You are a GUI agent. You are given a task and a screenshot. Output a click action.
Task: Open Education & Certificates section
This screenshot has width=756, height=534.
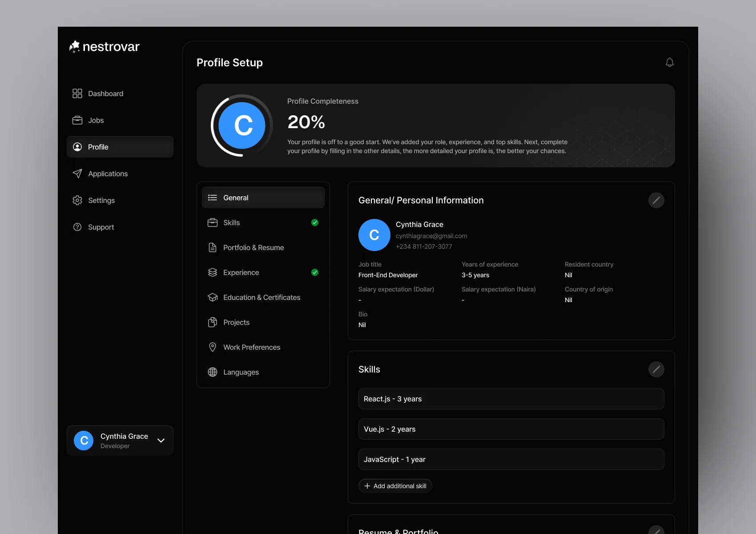coord(263,297)
